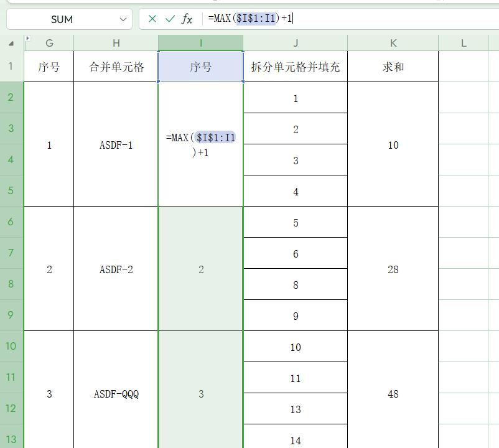499x448 pixels.
Task: Confirm the formula with the checkmark icon
Action: coord(170,19)
